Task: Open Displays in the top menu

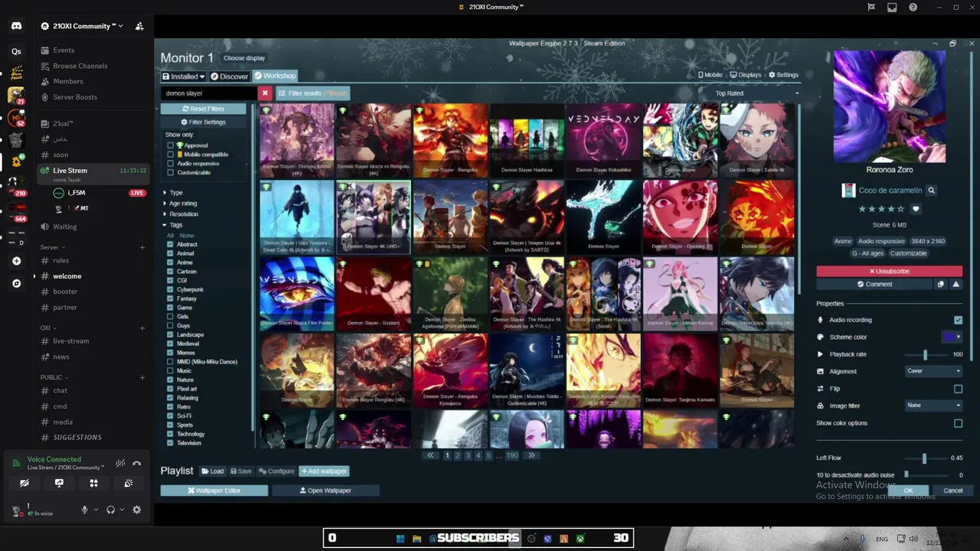Action: point(746,75)
